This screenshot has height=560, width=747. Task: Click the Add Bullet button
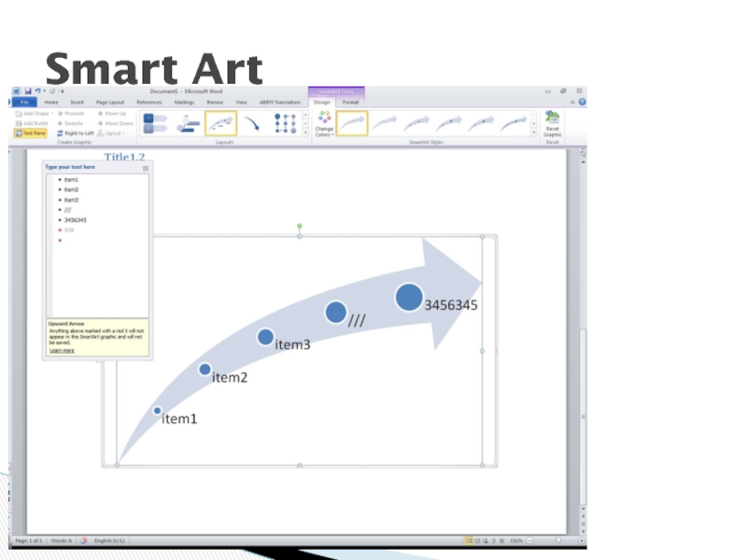32,123
